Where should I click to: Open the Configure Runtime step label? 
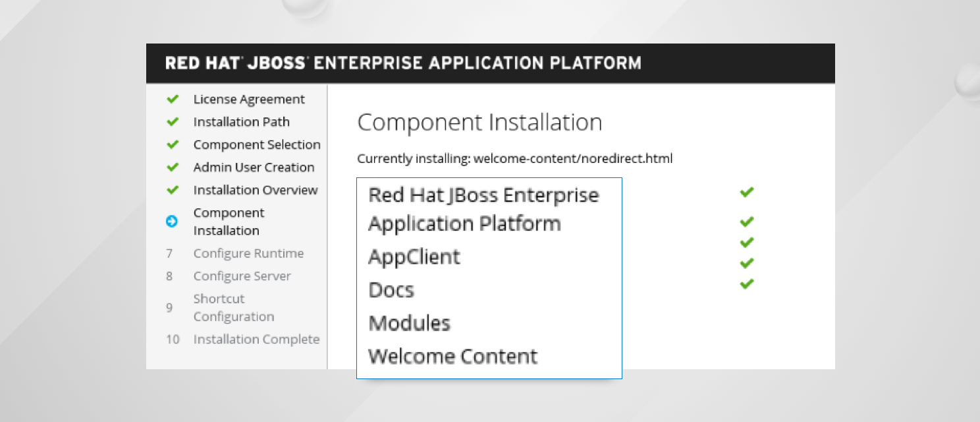[x=248, y=254]
